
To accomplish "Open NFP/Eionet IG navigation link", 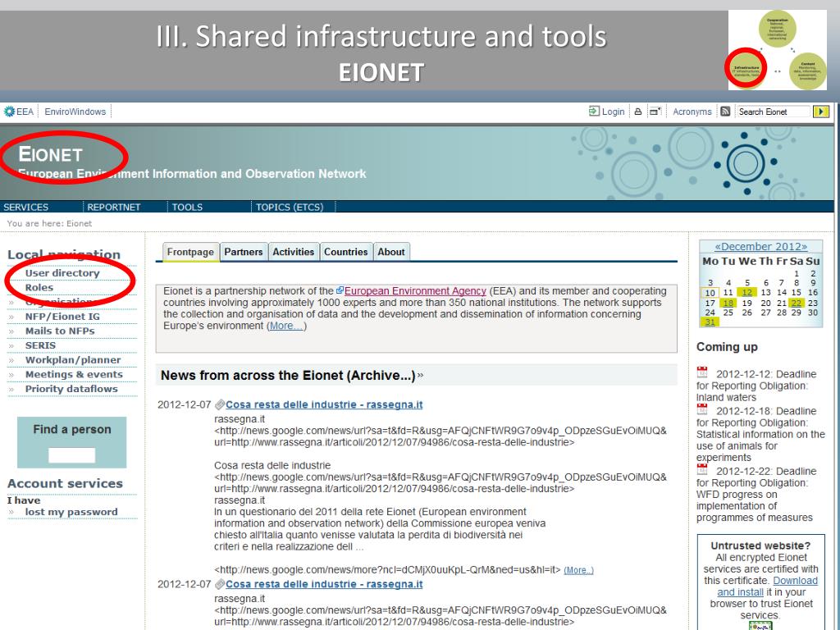I will click(x=62, y=316).
